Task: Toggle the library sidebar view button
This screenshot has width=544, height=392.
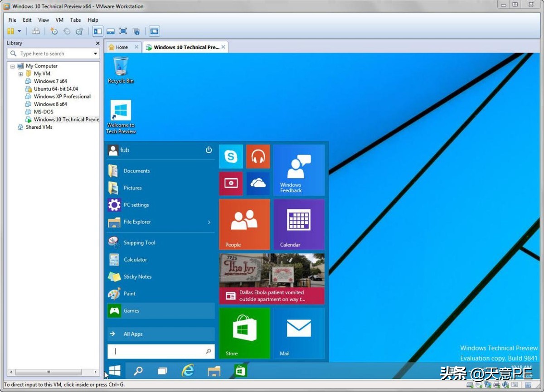Action: tap(97, 31)
